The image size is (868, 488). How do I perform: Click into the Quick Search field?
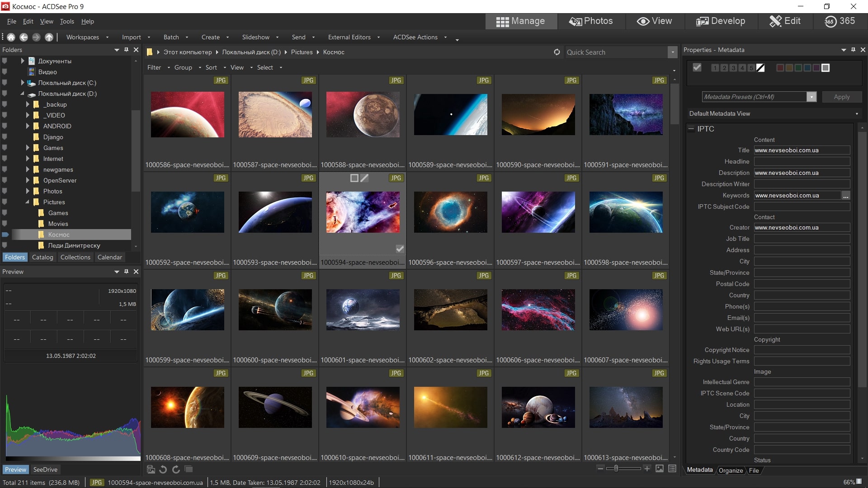[616, 52]
